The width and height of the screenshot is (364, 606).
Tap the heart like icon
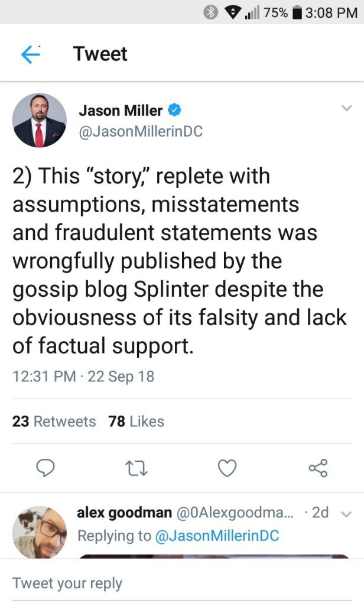[x=227, y=468]
